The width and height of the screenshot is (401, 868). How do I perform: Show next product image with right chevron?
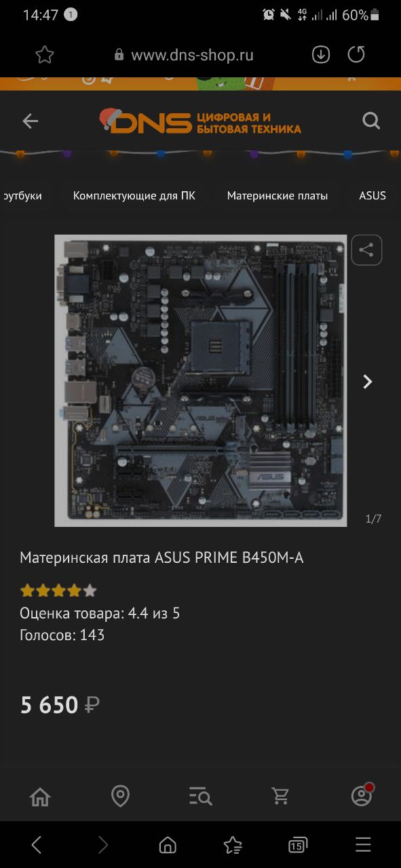[x=368, y=382]
